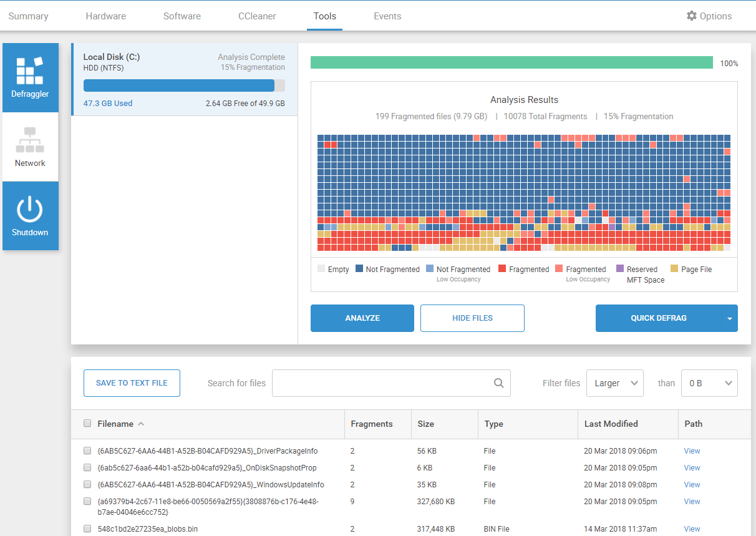
Task: Click the Hide Files button
Action: click(x=472, y=318)
